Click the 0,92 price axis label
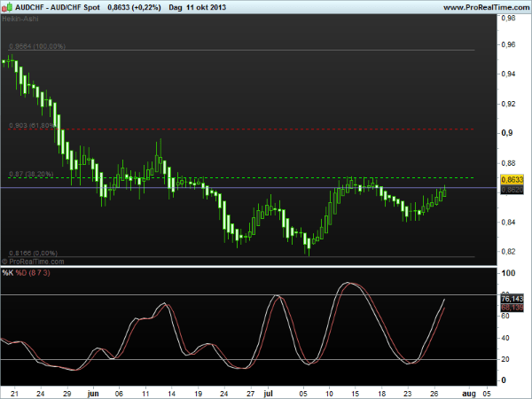Image resolution: width=532 pixels, height=399 pixels. (508, 104)
